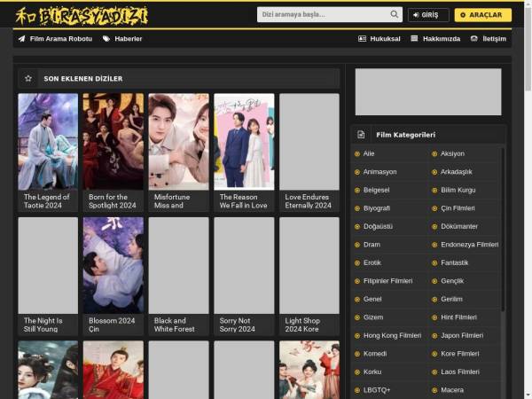Open The Legend of Taotie 2024 poster
The width and height of the screenshot is (532, 399).
48,142
